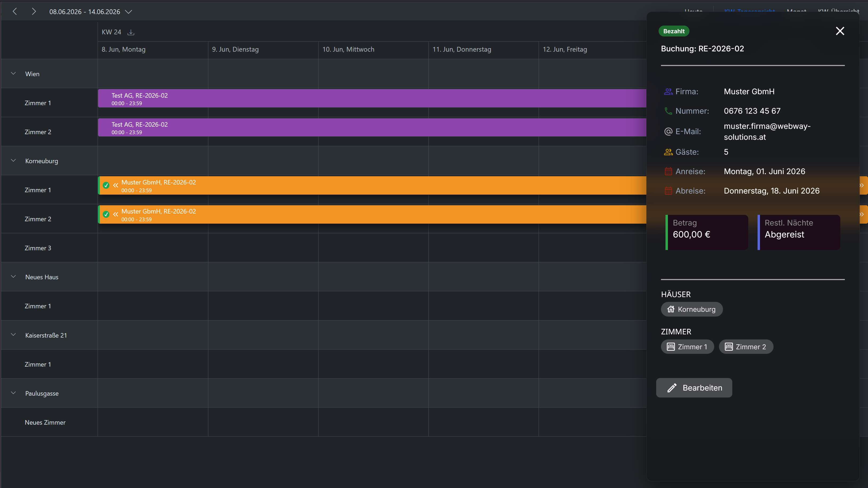Click the forward arrows on Korneuburg Zimmer 2 booking
The image size is (868, 488).
tap(862, 214)
